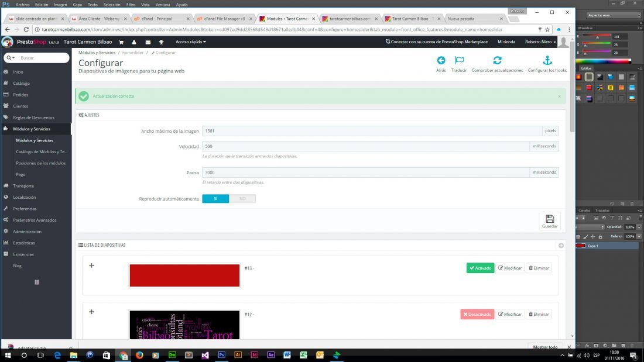Click the Velocidad input field
Image resolution: width=644 pixels, height=362 pixels.
pos(365,146)
